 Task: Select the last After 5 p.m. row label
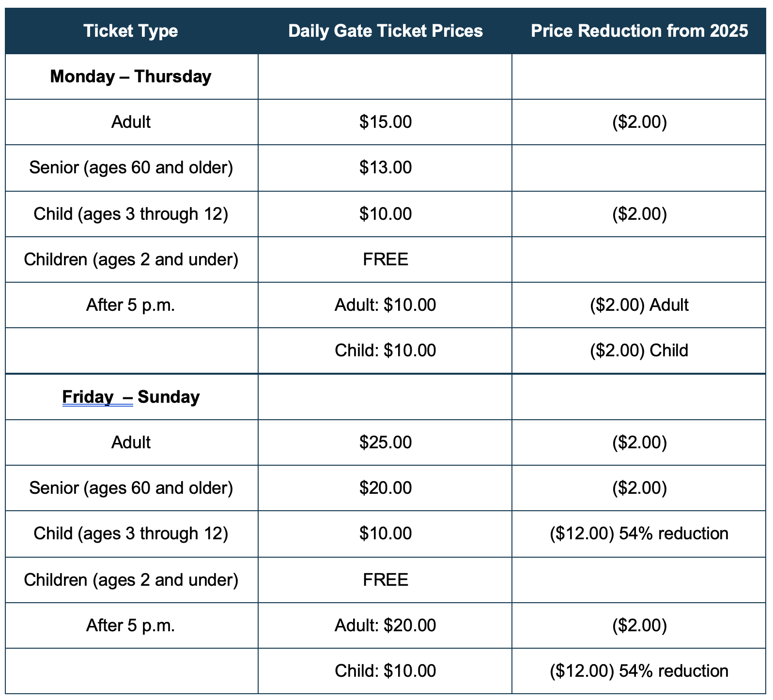point(131,625)
